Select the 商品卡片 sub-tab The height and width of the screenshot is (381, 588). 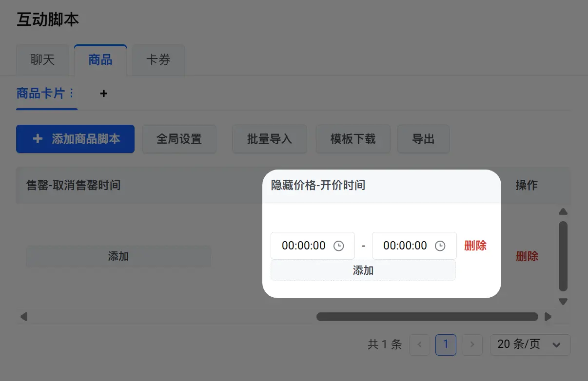[41, 93]
